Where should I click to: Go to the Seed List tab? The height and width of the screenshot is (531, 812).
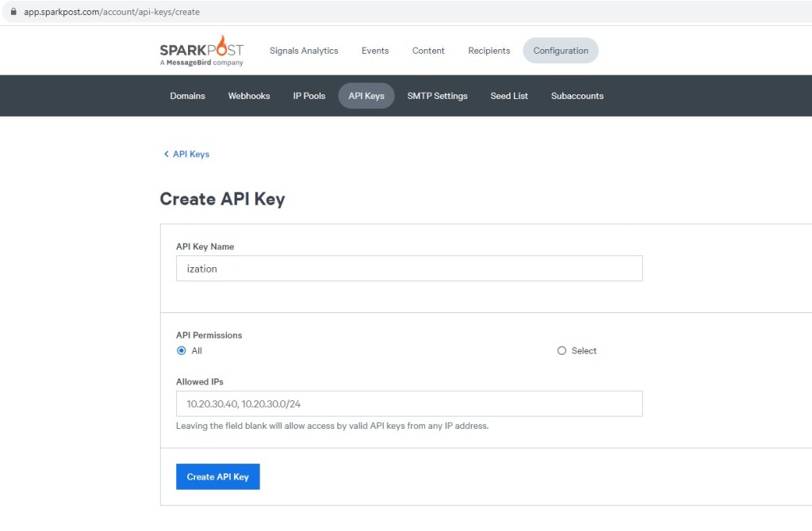pyautogui.click(x=509, y=96)
